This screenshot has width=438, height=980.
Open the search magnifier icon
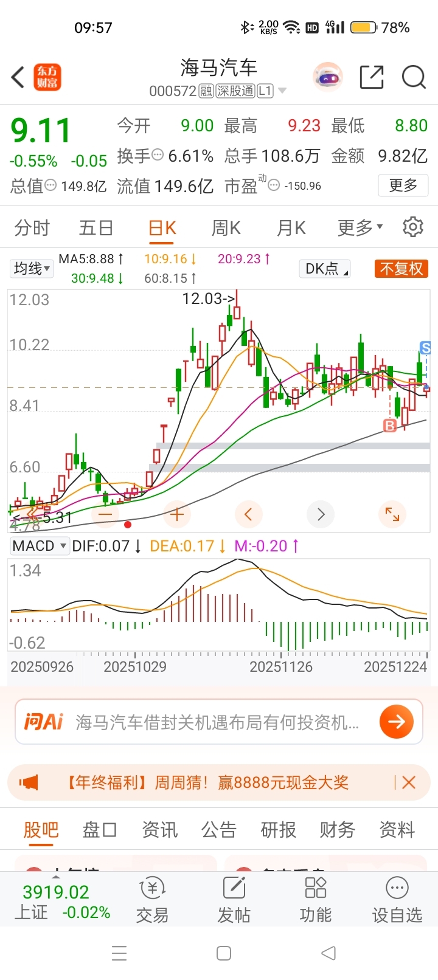coord(414,78)
